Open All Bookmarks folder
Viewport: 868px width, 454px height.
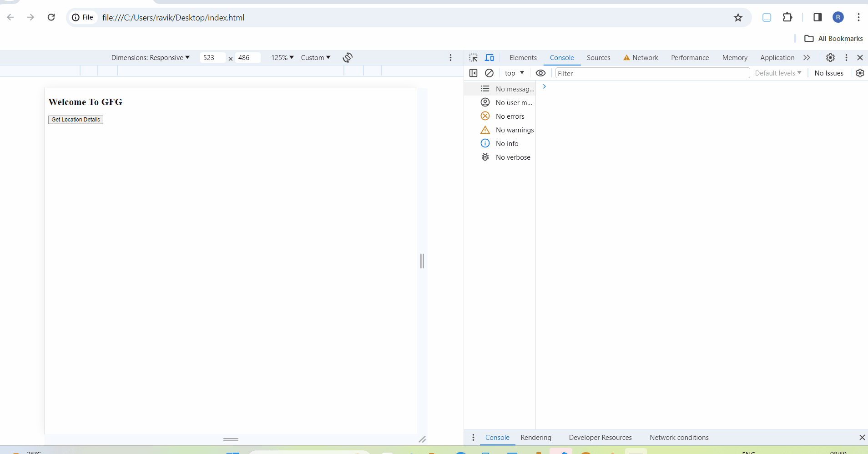tap(833, 39)
